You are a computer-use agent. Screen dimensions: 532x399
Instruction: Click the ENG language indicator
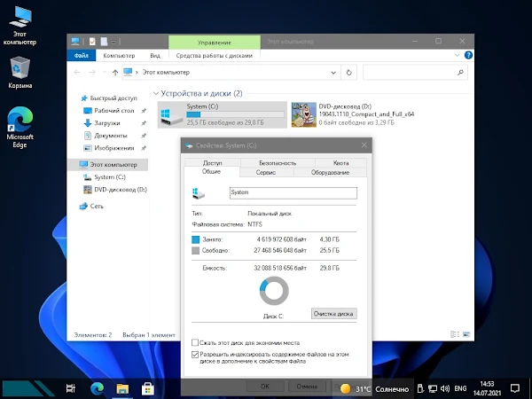[x=460, y=388]
